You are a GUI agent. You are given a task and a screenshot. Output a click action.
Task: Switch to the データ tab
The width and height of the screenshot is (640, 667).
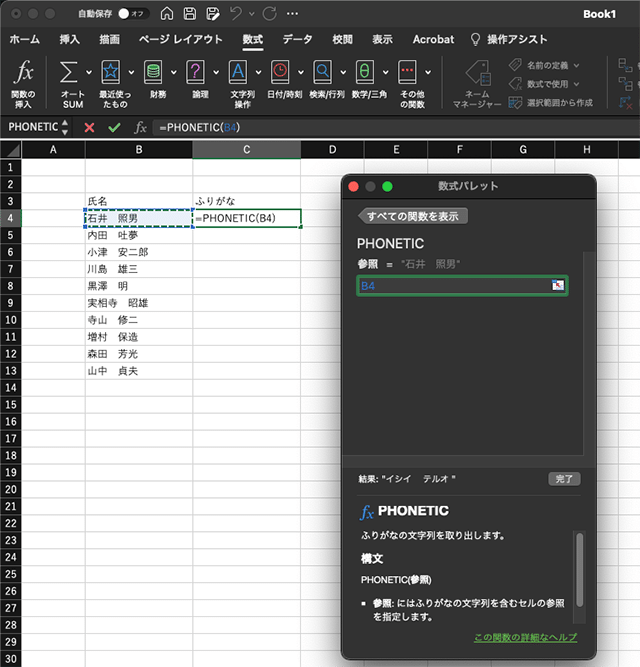(297, 40)
